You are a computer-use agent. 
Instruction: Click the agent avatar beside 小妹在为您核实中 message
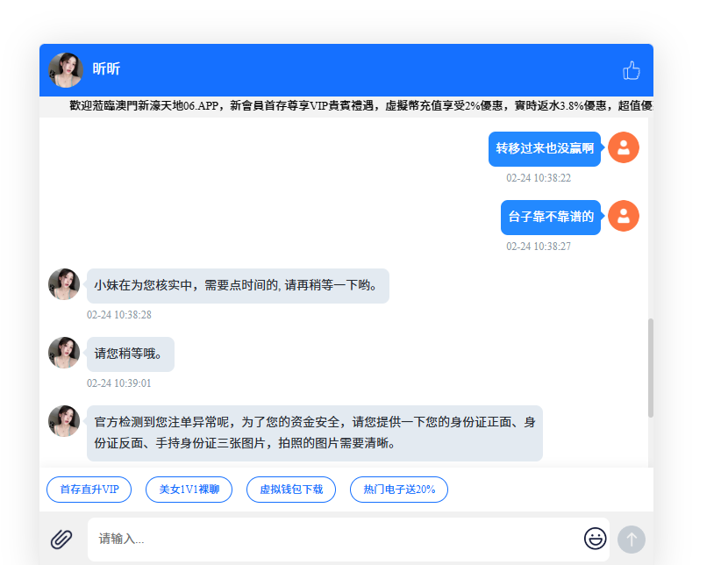pos(64,284)
